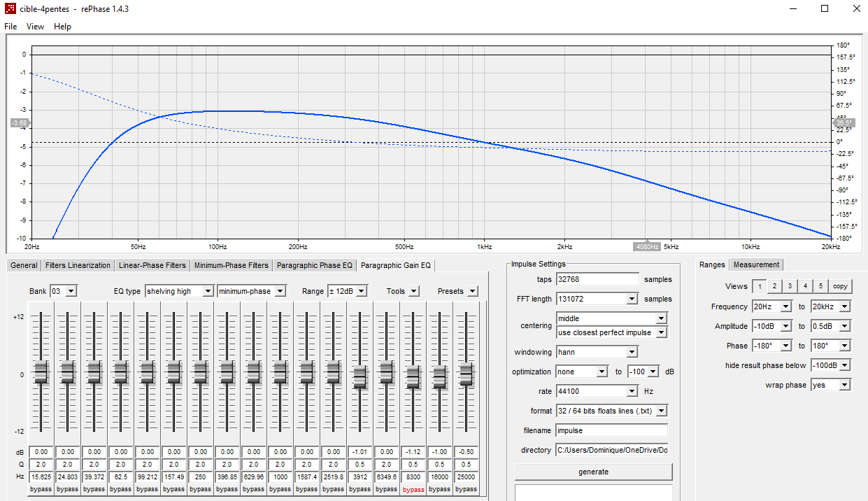Open the Linear-Phase Filters tab
868x501 pixels.
click(x=152, y=265)
